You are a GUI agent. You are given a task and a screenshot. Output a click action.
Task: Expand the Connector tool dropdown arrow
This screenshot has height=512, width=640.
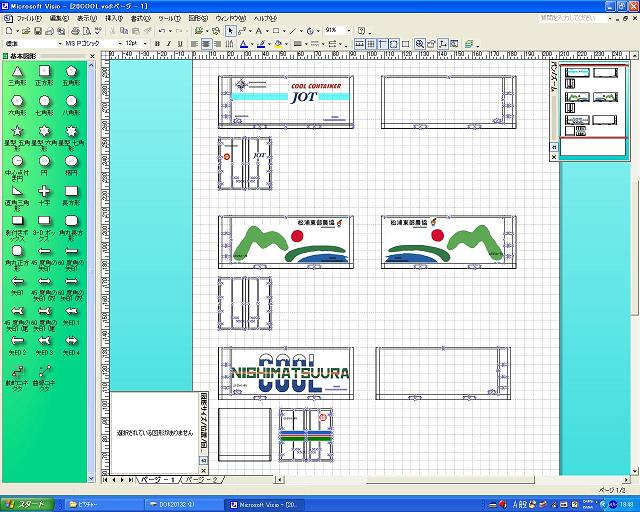249,31
